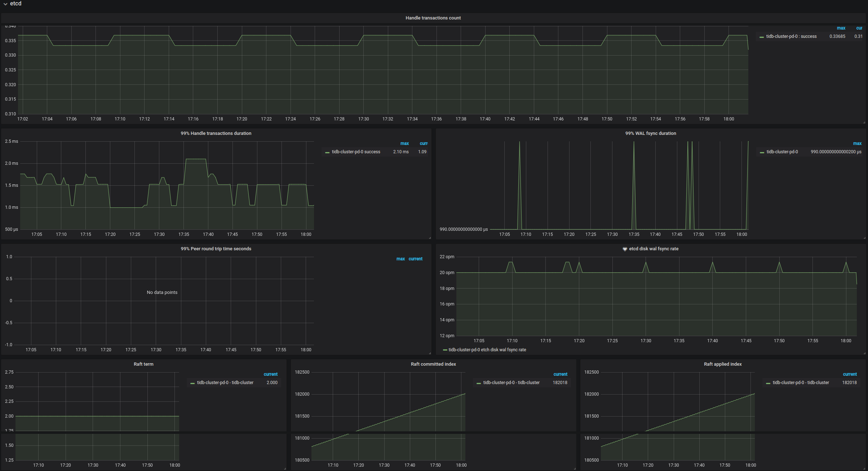This screenshot has width=868, height=471.
Task: Click the legend color marker in Raft term panel
Action: (192, 383)
